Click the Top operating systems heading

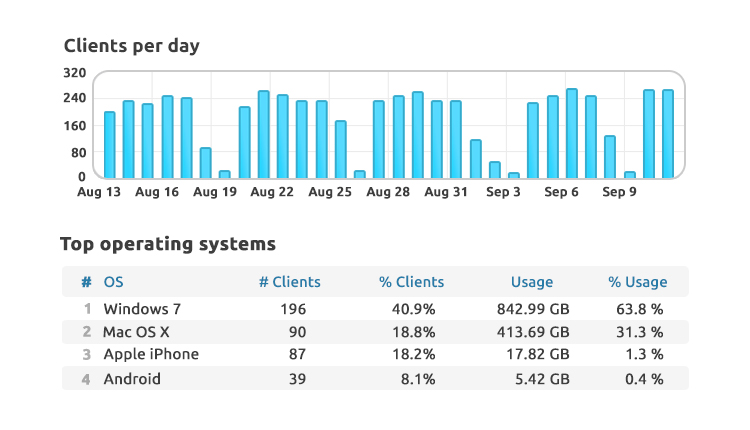point(167,243)
